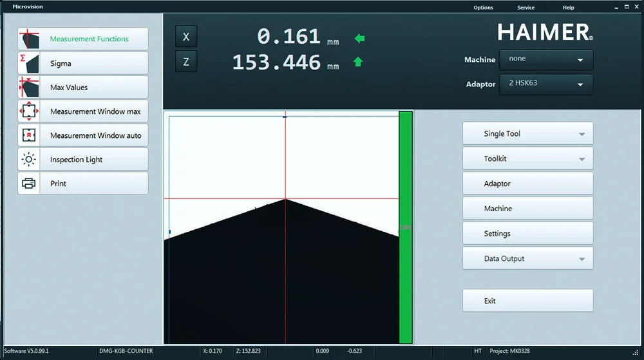Select the Print button label
This screenshot has height=360, width=644.
[59, 184]
